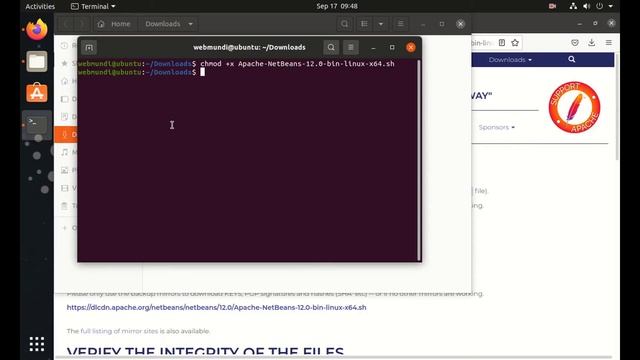The height and width of the screenshot is (360, 640).
Task: Click the Support Apache feather logo
Action: (x=574, y=107)
